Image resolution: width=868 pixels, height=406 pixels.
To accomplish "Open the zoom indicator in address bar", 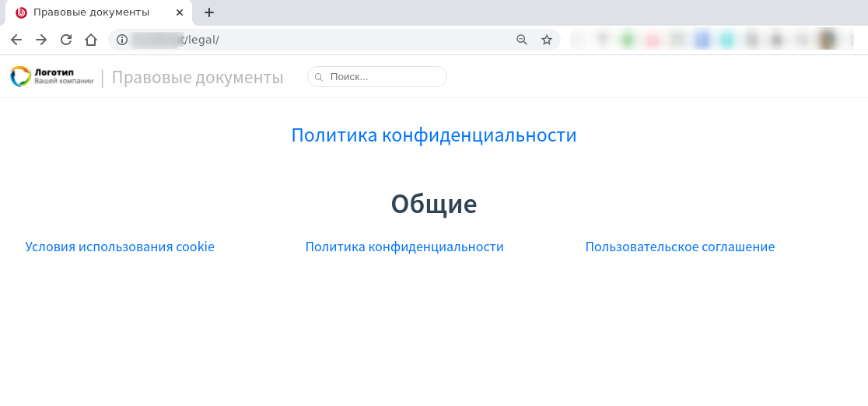I will coord(522,40).
